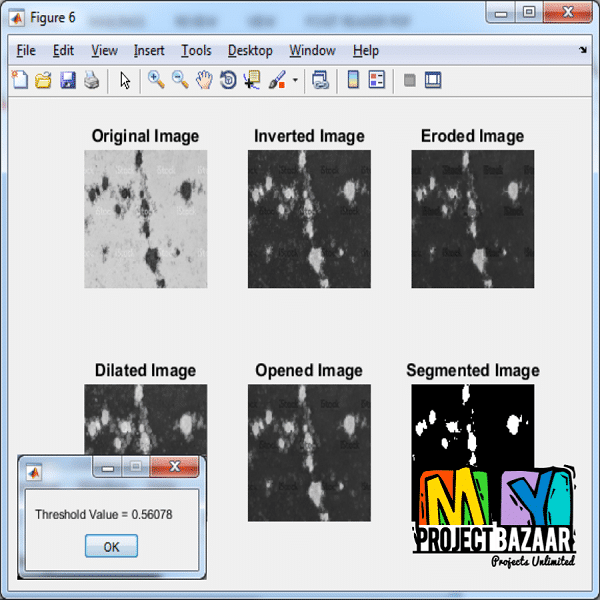This screenshot has height=600, width=600.
Task: Choose the Rotate 3D tool
Action: (228, 80)
